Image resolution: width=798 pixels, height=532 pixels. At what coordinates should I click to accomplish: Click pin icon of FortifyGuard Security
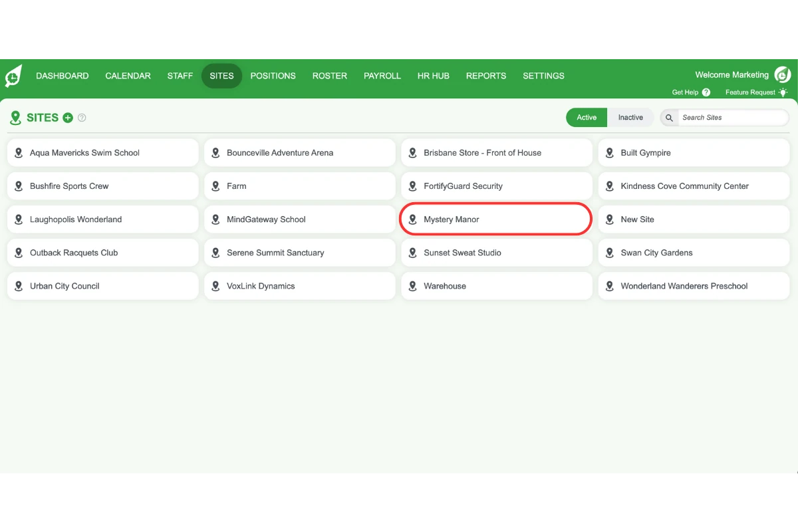click(x=412, y=186)
